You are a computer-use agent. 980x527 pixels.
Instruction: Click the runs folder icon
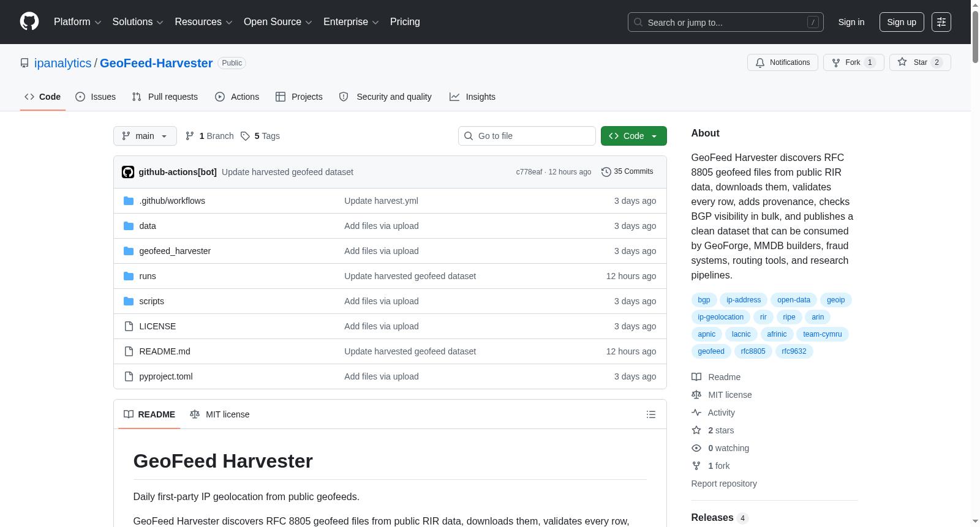(x=129, y=276)
